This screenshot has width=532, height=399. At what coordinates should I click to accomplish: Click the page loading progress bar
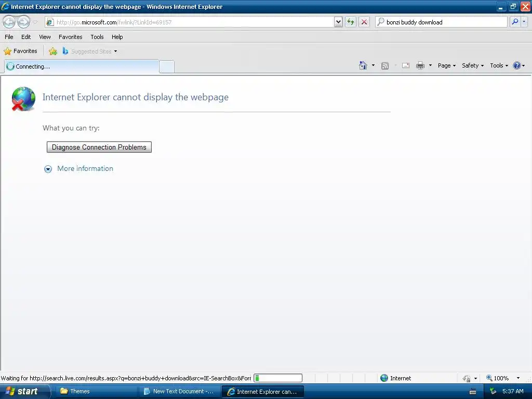pyautogui.click(x=278, y=378)
